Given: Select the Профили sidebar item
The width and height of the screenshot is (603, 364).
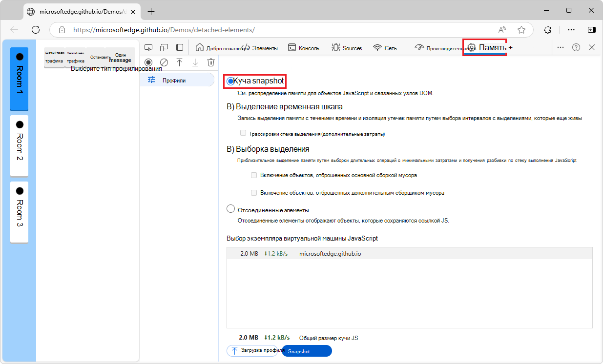Looking at the screenshot, I should coord(177,80).
